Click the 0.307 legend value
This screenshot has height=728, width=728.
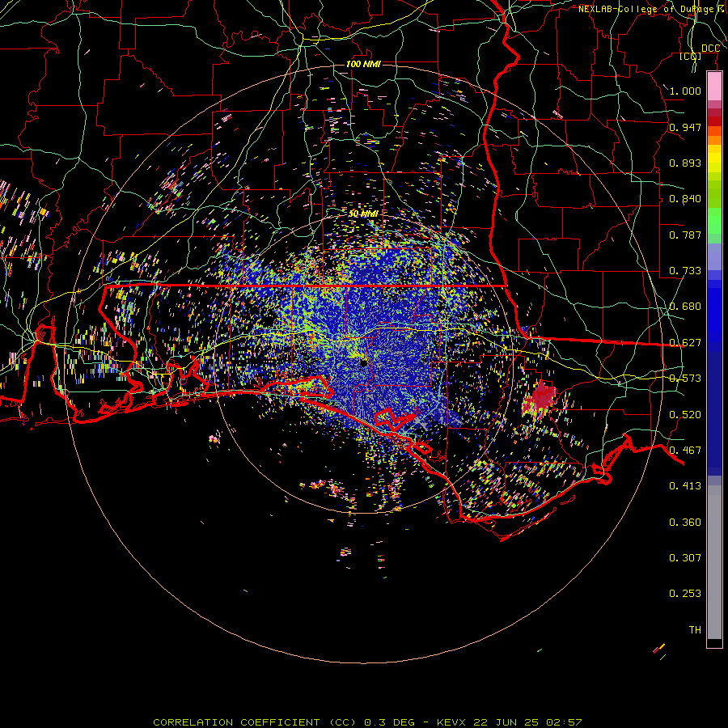pos(685,557)
